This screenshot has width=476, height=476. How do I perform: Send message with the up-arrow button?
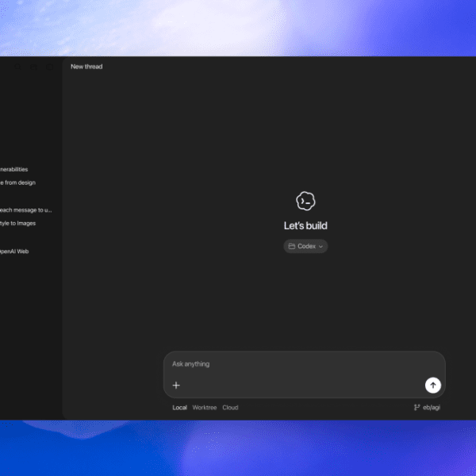click(x=433, y=386)
